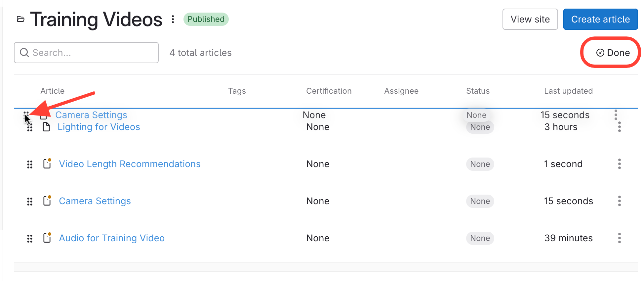644x281 pixels.
Task: Open the Audio for Training Video article
Action: pyautogui.click(x=111, y=238)
